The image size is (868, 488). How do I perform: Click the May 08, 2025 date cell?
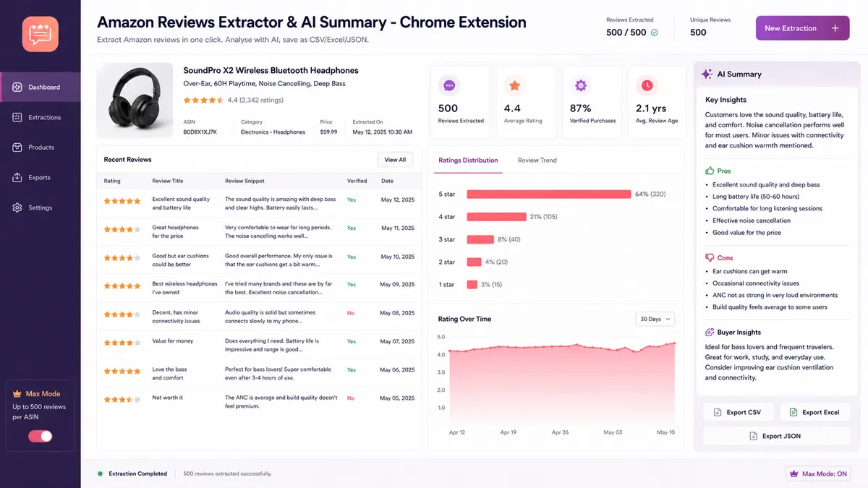(398, 313)
